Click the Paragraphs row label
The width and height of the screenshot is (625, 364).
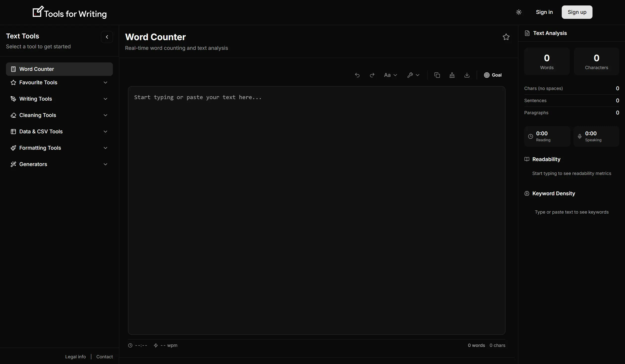tap(536, 113)
